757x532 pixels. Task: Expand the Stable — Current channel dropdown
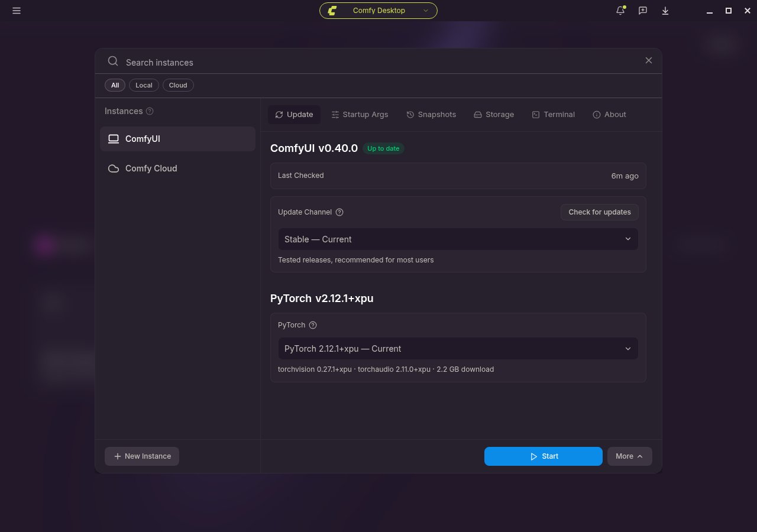click(x=458, y=239)
